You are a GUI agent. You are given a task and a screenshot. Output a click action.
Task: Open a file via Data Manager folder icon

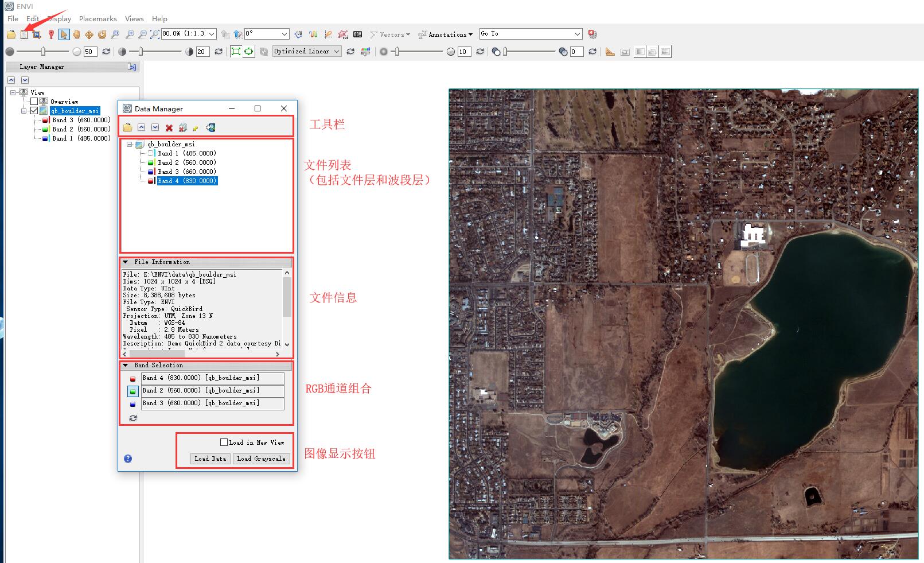pos(127,127)
